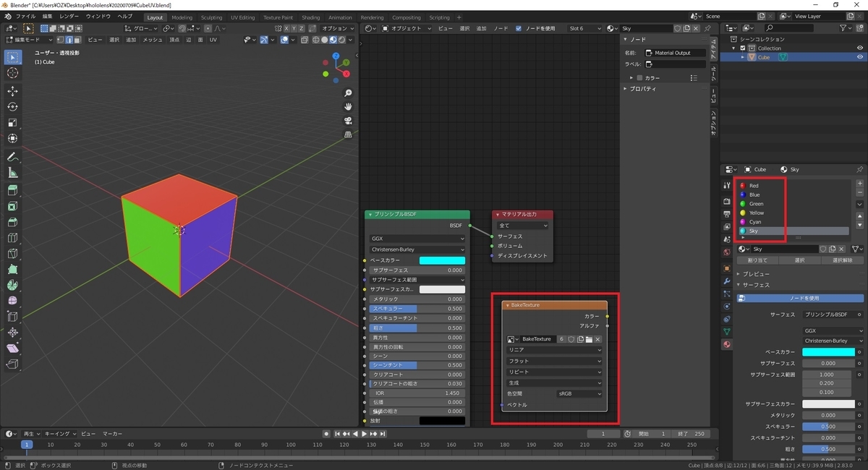Screen dimensions: 868x470
Task: Click the Emission black color swatch in node
Action: tap(442, 420)
